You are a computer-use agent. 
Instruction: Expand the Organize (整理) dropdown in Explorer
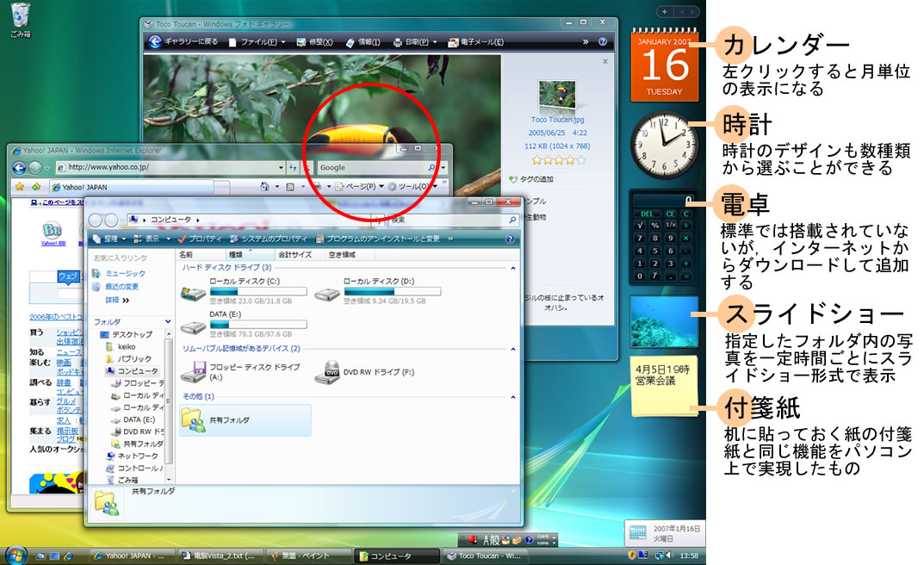point(110,239)
